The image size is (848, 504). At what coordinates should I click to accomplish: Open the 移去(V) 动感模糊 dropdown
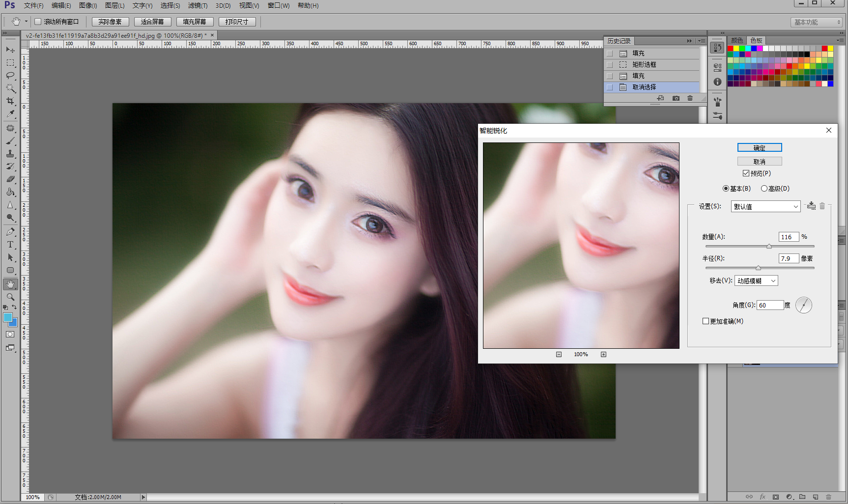[756, 281]
